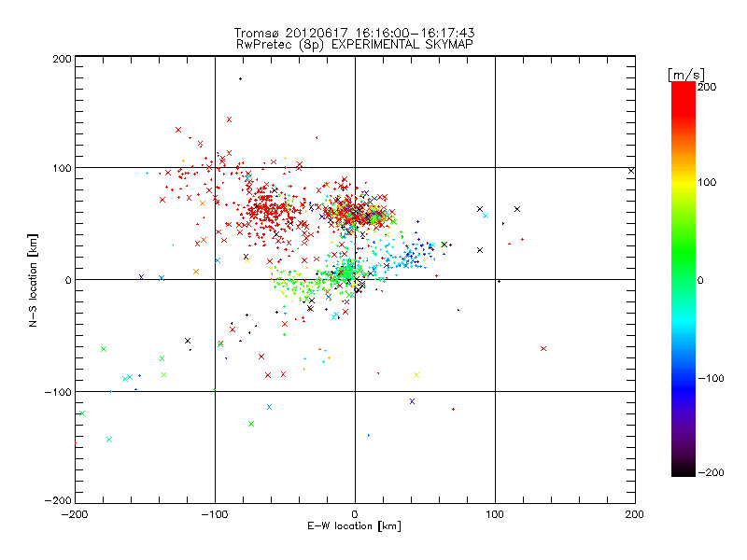Screen dimensions: 747x560
Task: Click the black X marker at plot's right edge near 100 km north
Action: [631, 171]
